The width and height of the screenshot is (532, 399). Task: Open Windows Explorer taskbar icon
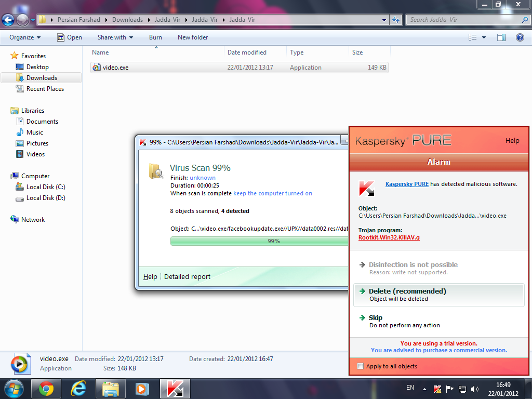click(x=111, y=389)
